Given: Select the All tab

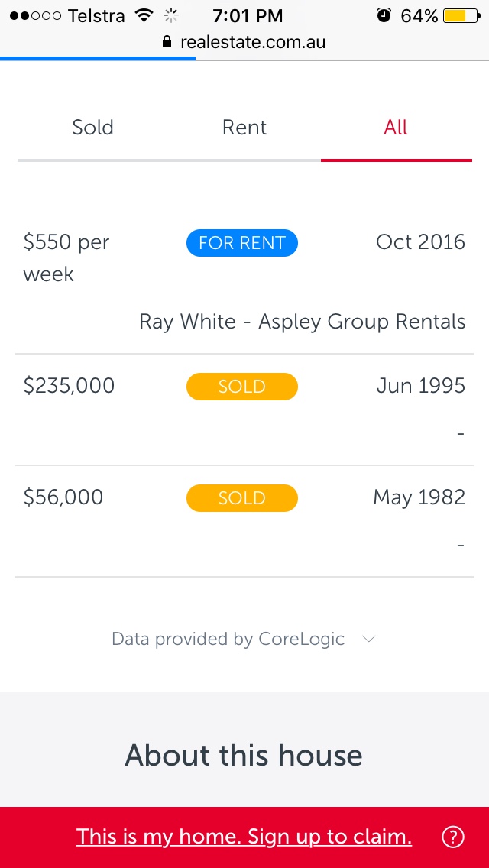Looking at the screenshot, I should (396, 127).
